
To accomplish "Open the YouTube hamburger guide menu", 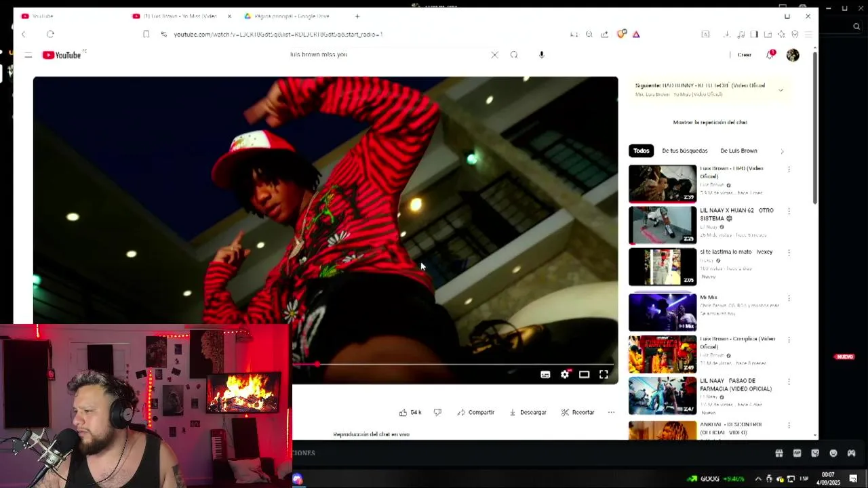I will click(28, 55).
